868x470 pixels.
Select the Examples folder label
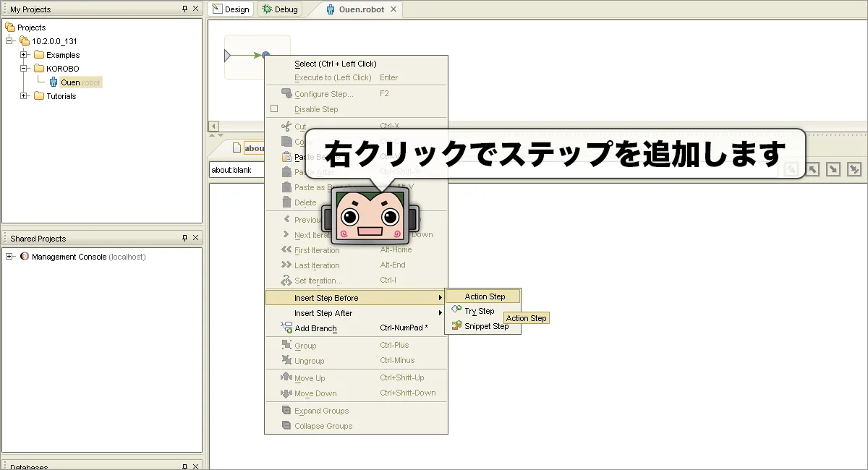point(63,55)
